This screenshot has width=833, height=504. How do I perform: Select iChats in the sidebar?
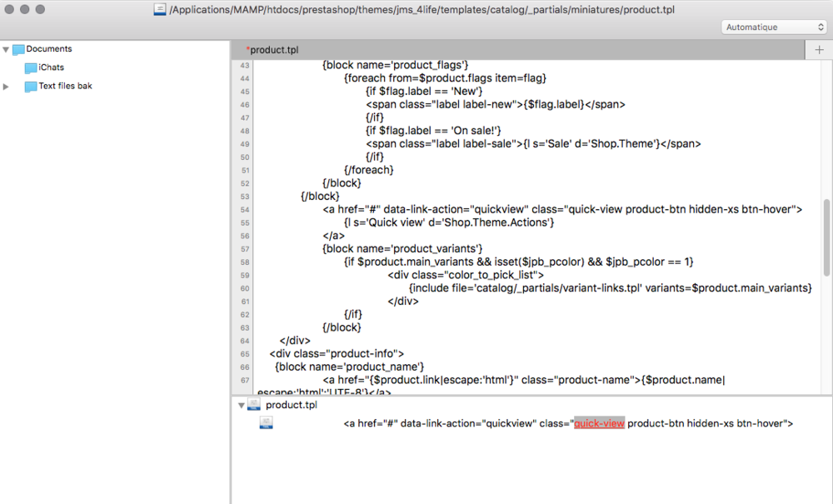(51, 67)
